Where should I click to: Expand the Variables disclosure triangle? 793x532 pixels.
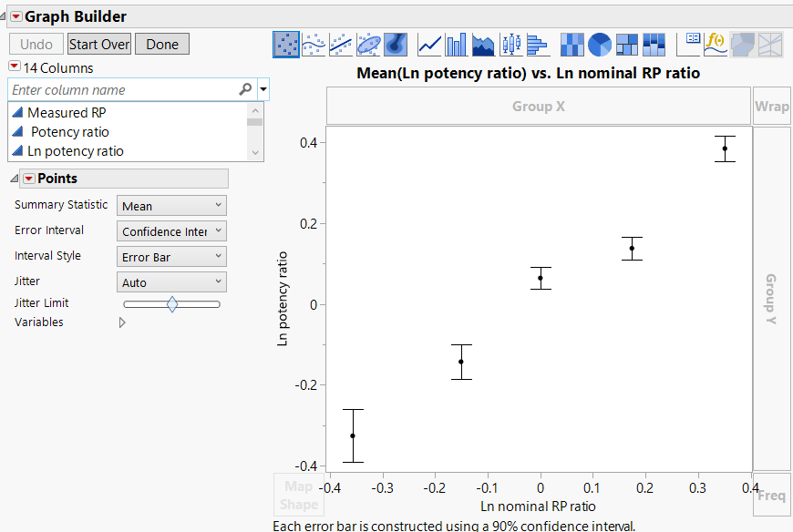122,322
